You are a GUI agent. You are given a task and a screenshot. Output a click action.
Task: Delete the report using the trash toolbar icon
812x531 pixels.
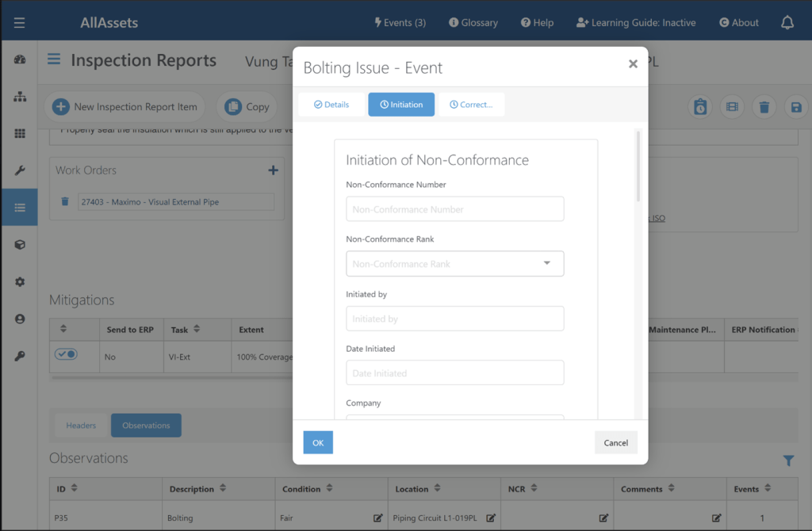pos(764,105)
